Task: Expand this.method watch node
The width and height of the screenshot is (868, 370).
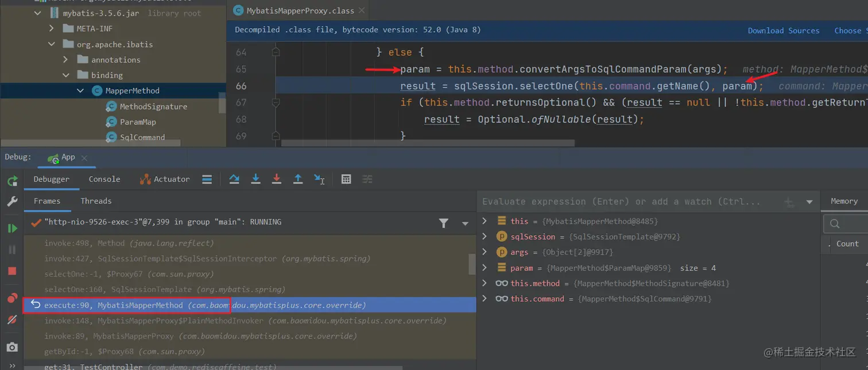Action: click(x=485, y=283)
